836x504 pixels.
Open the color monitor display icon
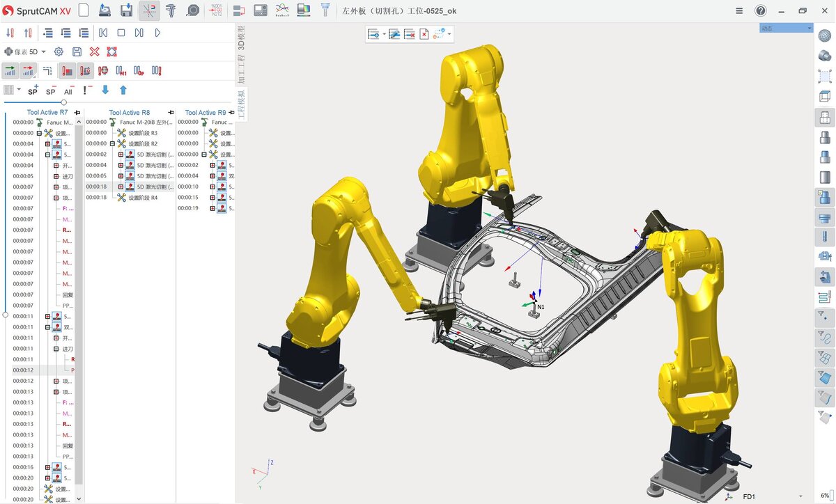point(304,10)
